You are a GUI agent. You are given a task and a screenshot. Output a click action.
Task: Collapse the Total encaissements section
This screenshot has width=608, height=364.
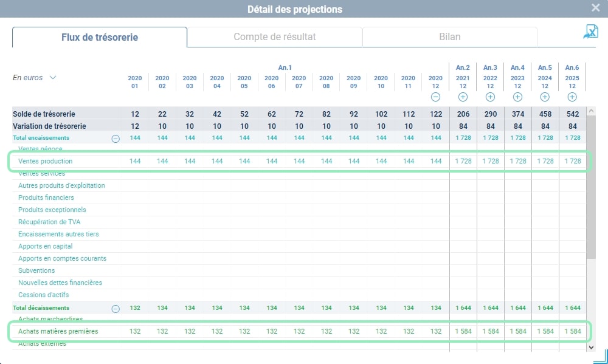(x=116, y=139)
